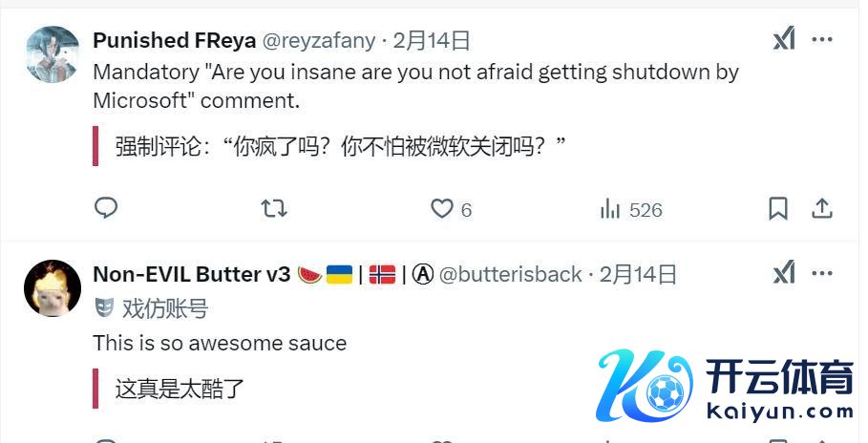
Task: Open the @butterisback handle link
Action: [511, 274]
